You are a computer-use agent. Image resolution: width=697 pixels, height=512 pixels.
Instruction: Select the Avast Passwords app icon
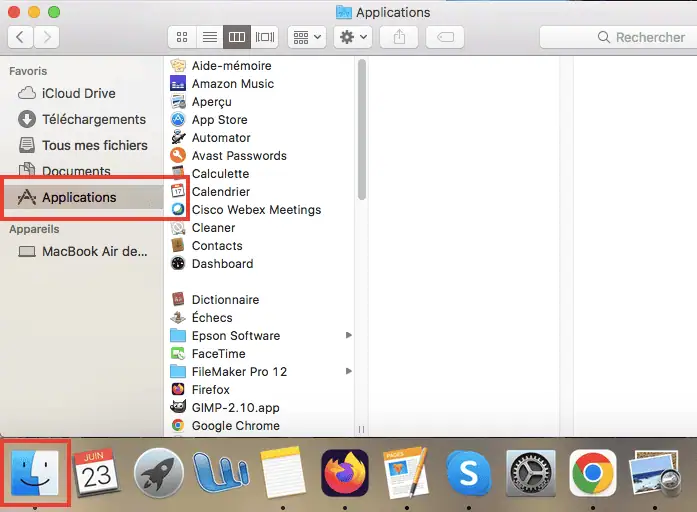click(x=178, y=156)
